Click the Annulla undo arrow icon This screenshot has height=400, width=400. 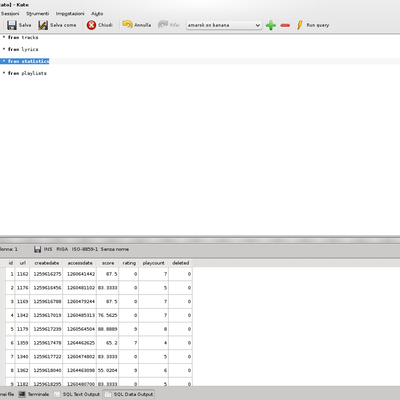click(127, 25)
